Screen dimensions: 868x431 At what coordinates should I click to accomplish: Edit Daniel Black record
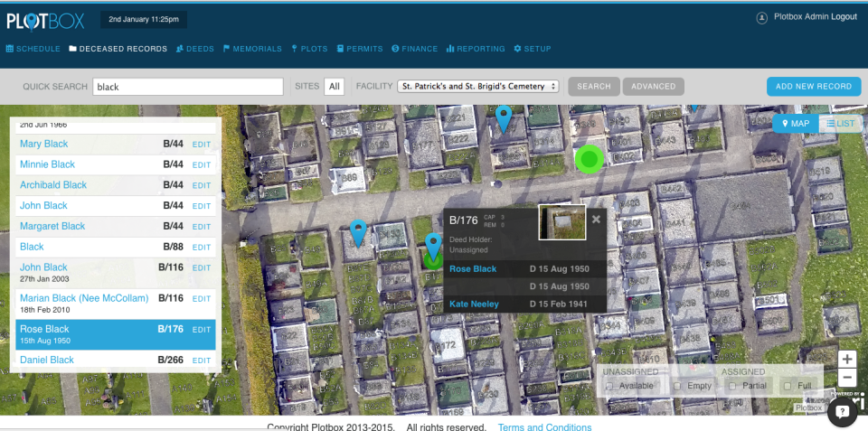point(202,361)
